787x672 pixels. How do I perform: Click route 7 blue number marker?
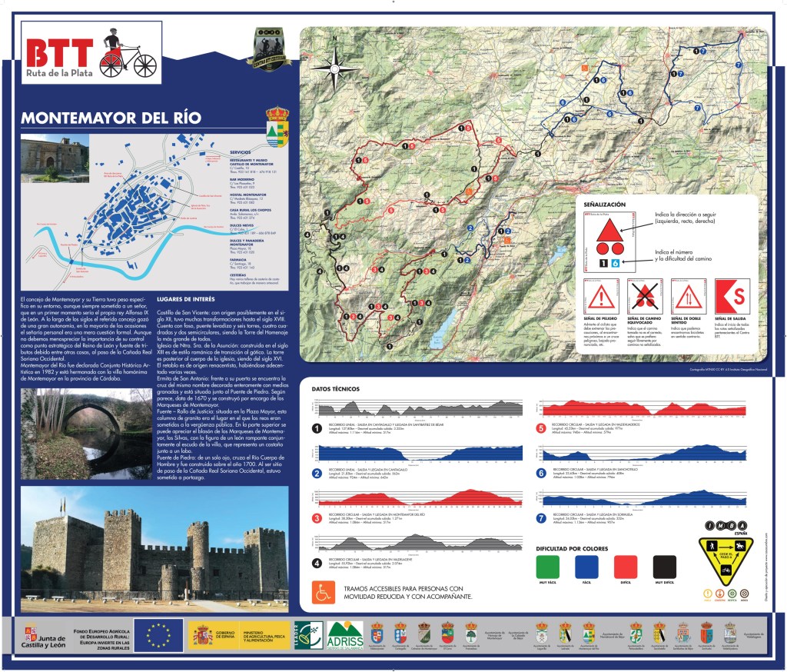tap(541, 519)
